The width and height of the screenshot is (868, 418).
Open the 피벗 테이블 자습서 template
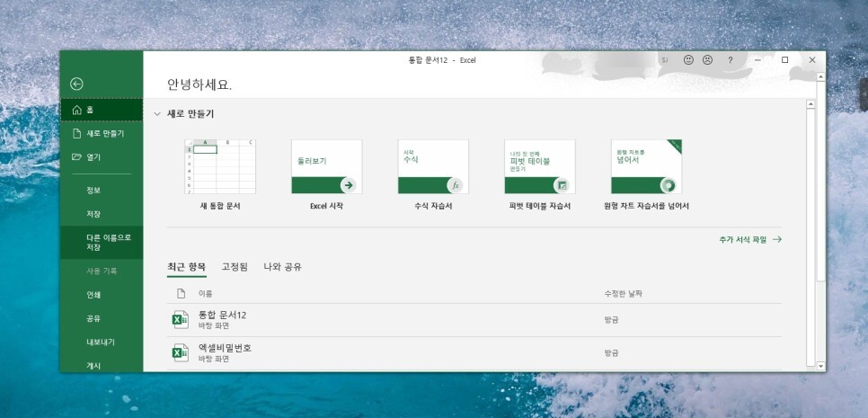(540, 174)
